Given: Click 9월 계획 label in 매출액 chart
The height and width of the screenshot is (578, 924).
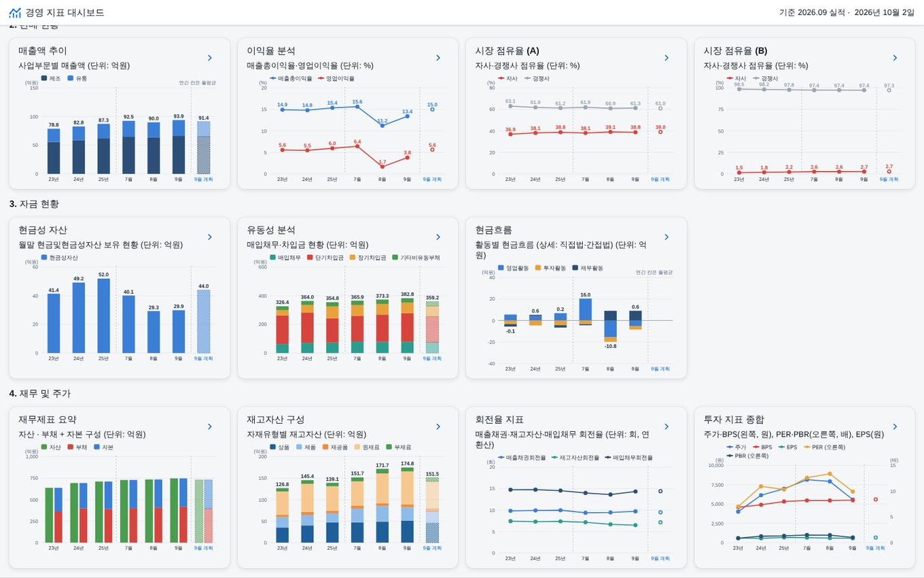Looking at the screenshot, I should pos(203,180).
